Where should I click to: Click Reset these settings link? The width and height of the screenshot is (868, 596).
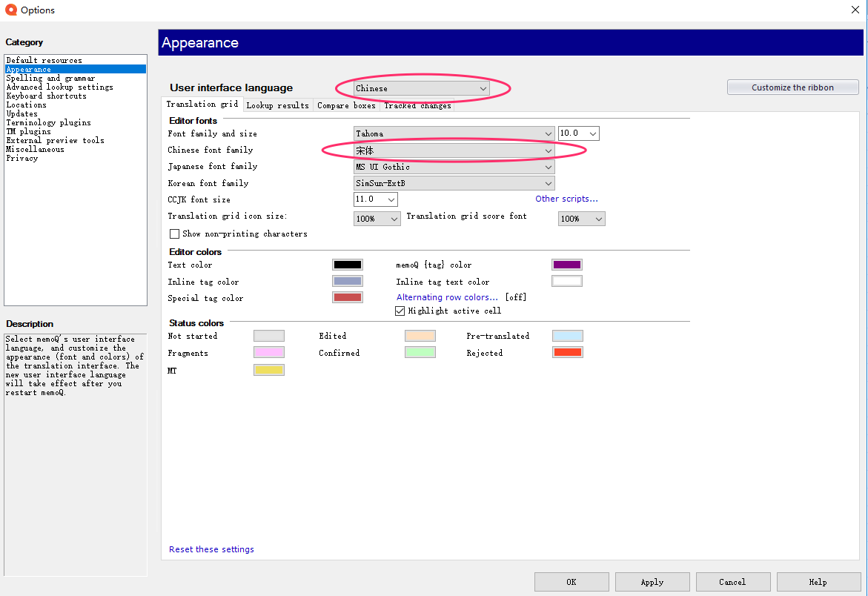click(211, 549)
